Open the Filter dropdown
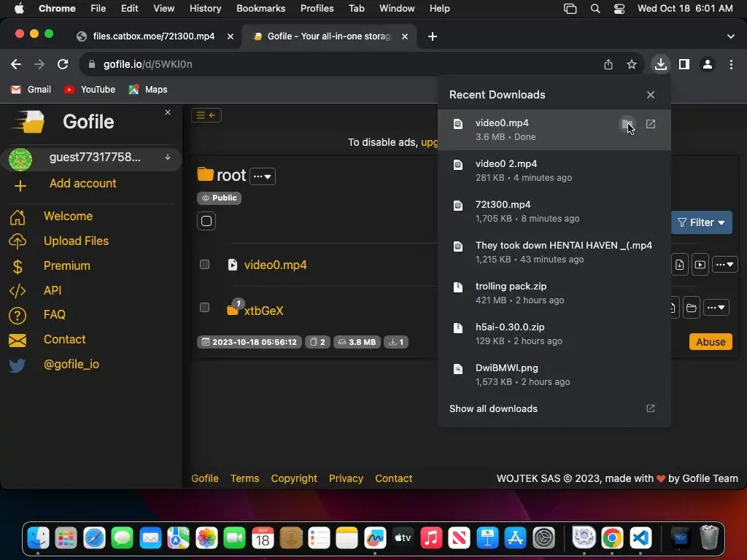The image size is (747, 560). (x=701, y=222)
